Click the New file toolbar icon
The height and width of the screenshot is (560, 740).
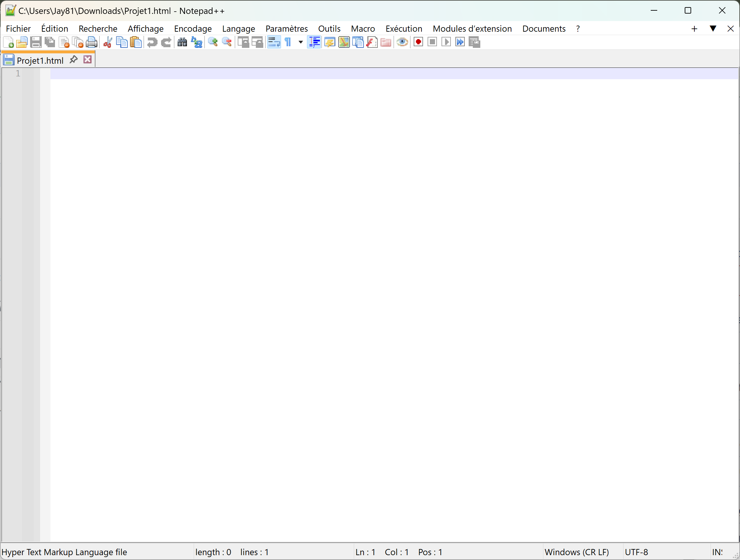click(8, 42)
